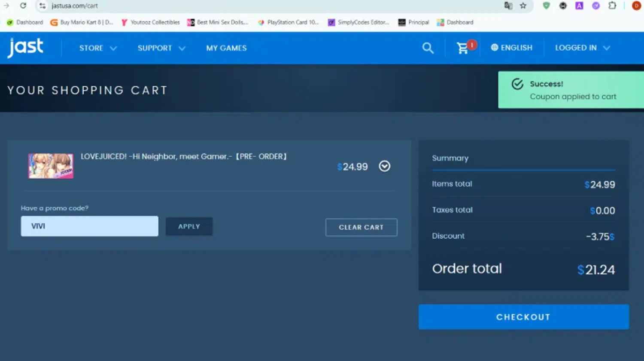Click the dark round extension icon
This screenshot has height=361, width=644.
[x=563, y=6]
